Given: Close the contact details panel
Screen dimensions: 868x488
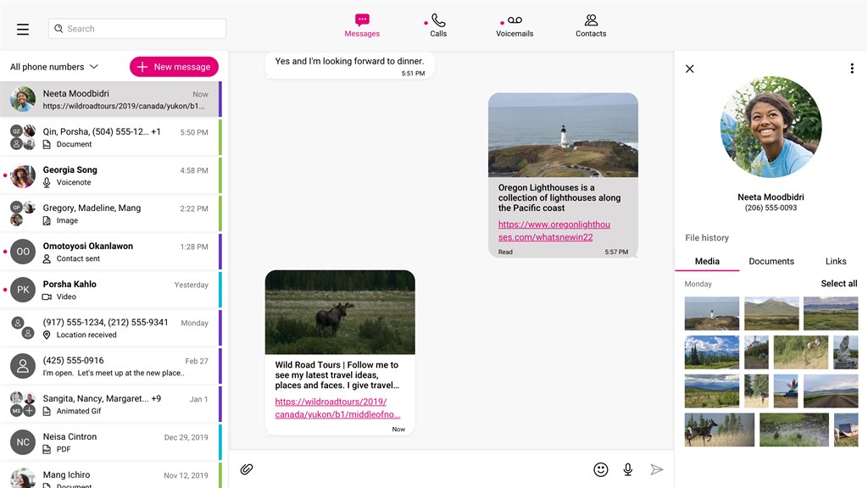Looking at the screenshot, I should tap(690, 69).
